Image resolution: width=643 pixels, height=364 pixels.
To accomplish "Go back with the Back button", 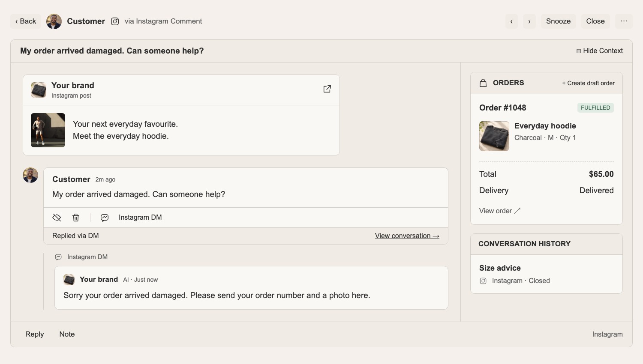I will [x=26, y=21].
